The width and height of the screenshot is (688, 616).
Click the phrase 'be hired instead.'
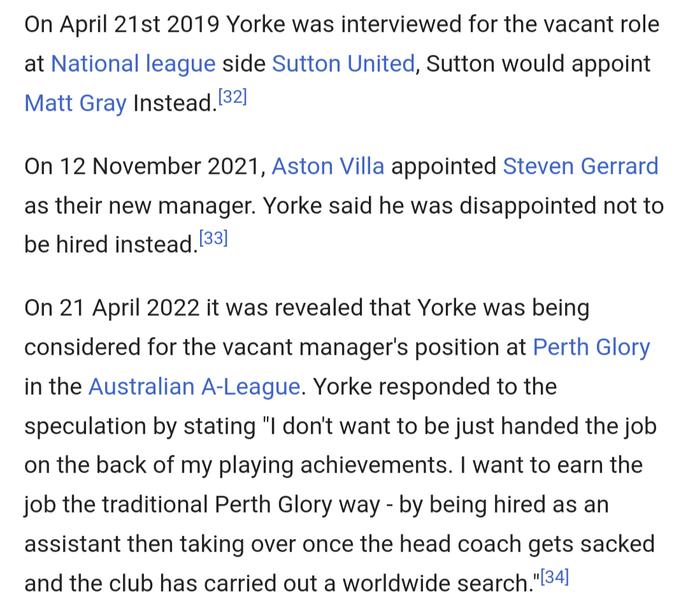click(111, 245)
